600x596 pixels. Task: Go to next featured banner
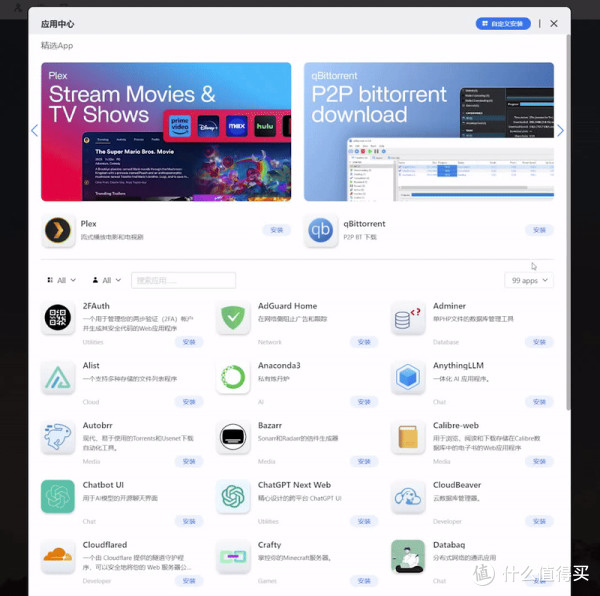coord(560,130)
